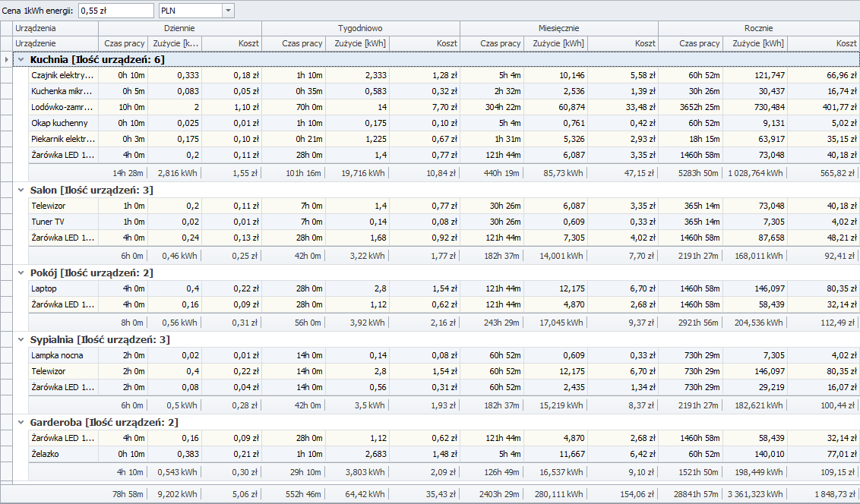Sort by the Urządzenie column header
This screenshot has height=504, width=860.
pos(55,43)
